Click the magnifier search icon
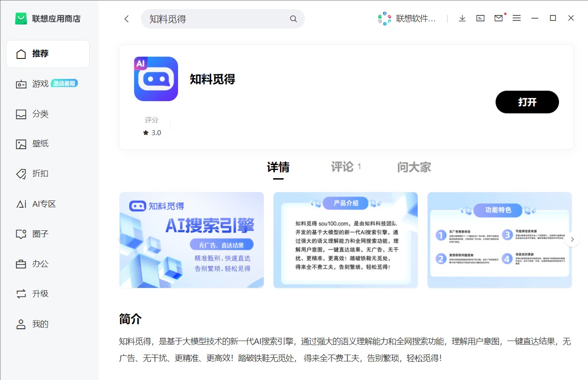Viewport: 588px width, 380px height. pyautogui.click(x=294, y=19)
